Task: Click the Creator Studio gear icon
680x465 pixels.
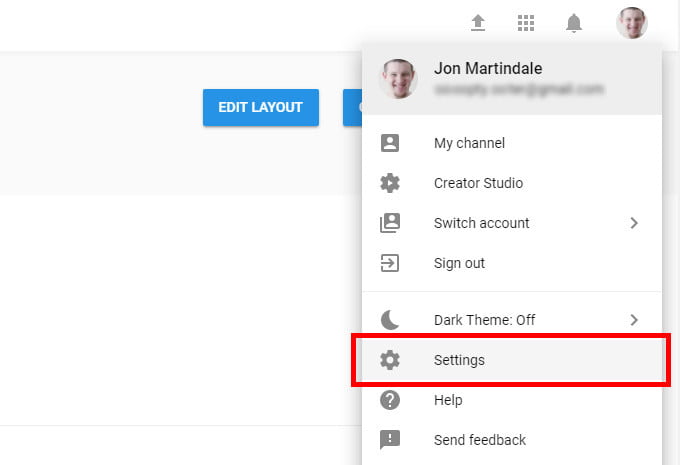Action: click(x=390, y=183)
